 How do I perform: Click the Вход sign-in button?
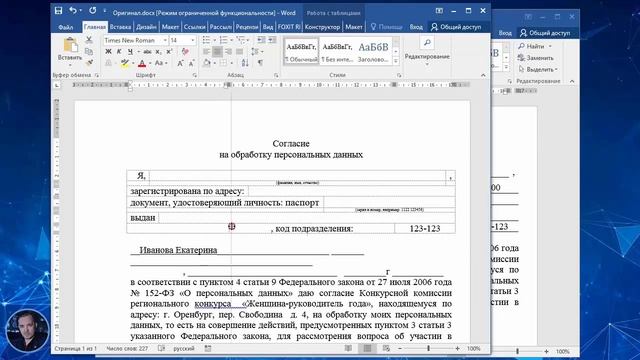[416, 27]
